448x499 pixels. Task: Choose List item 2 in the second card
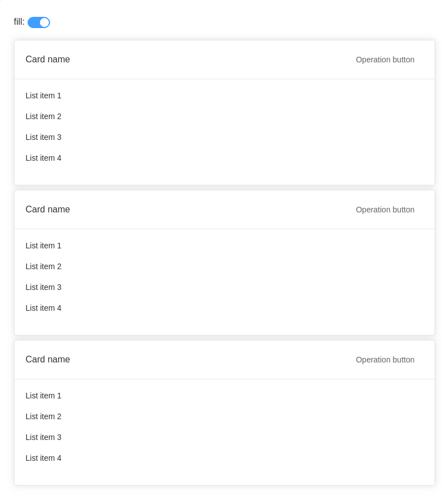point(43,266)
